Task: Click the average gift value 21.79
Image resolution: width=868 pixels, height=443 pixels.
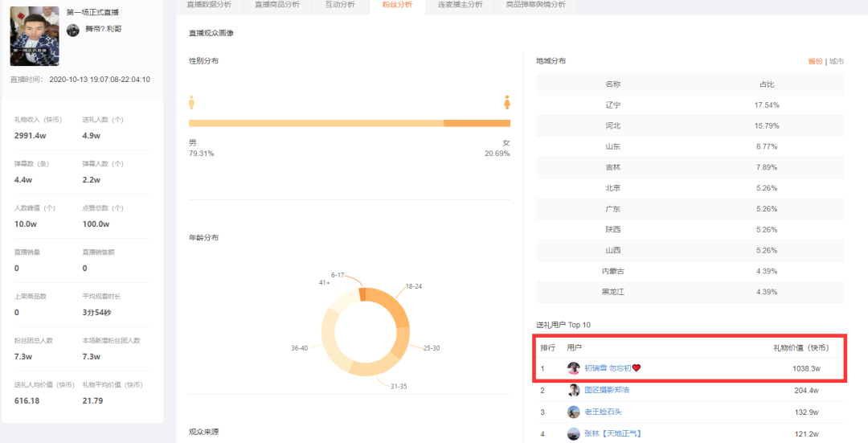Action: (92, 401)
